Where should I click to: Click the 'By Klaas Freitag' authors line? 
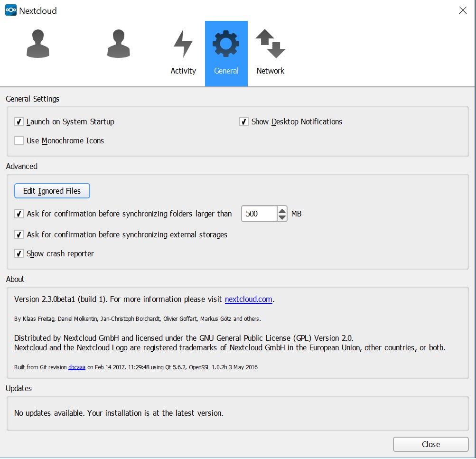(x=138, y=319)
